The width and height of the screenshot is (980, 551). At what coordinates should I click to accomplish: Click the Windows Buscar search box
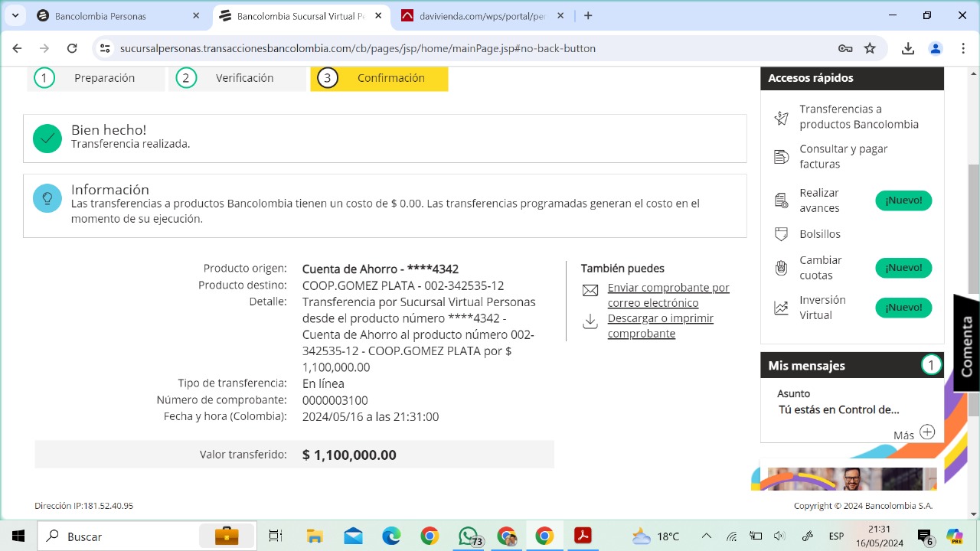click(115, 536)
